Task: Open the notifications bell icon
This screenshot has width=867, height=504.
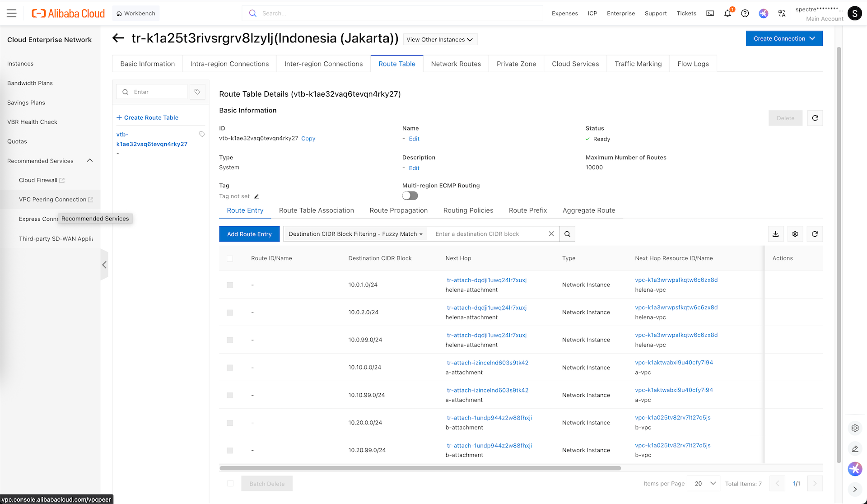Action: click(727, 14)
